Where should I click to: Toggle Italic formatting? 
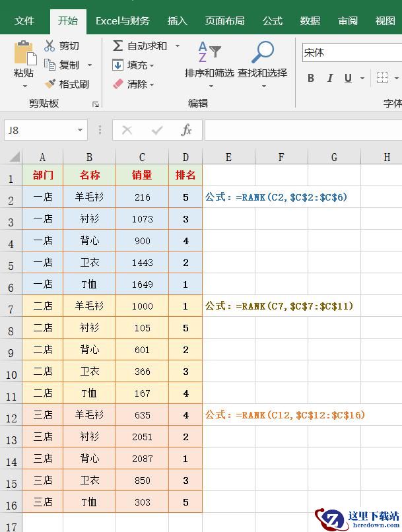pyautogui.click(x=330, y=78)
